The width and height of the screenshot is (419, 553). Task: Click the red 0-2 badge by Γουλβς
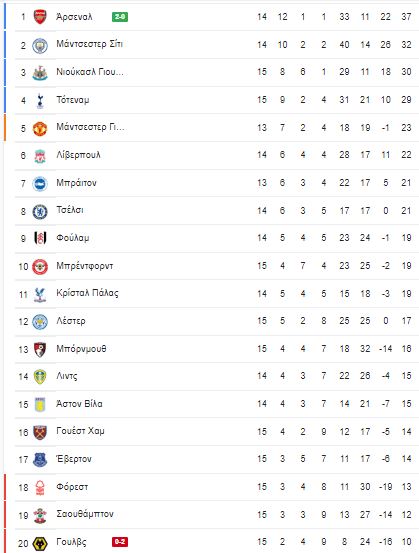(120, 541)
